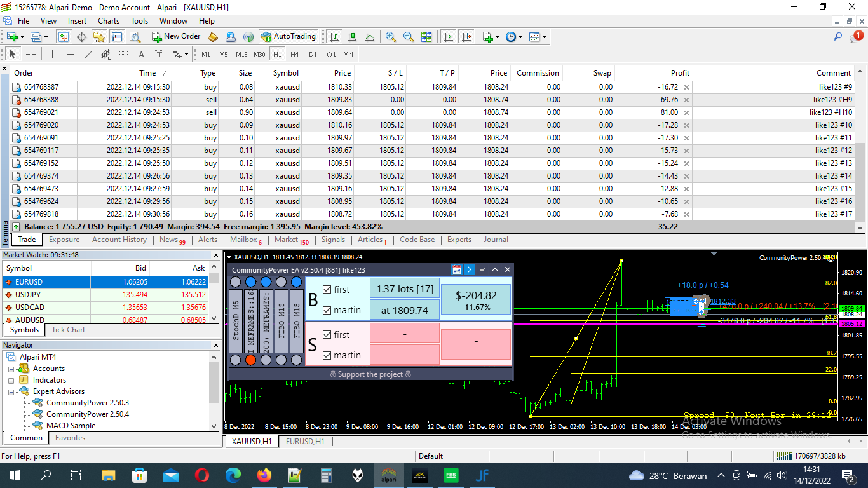Open the New Chart toolbar icon
Image resolution: width=868 pixels, height=488 pixels.
(x=12, y=37)
